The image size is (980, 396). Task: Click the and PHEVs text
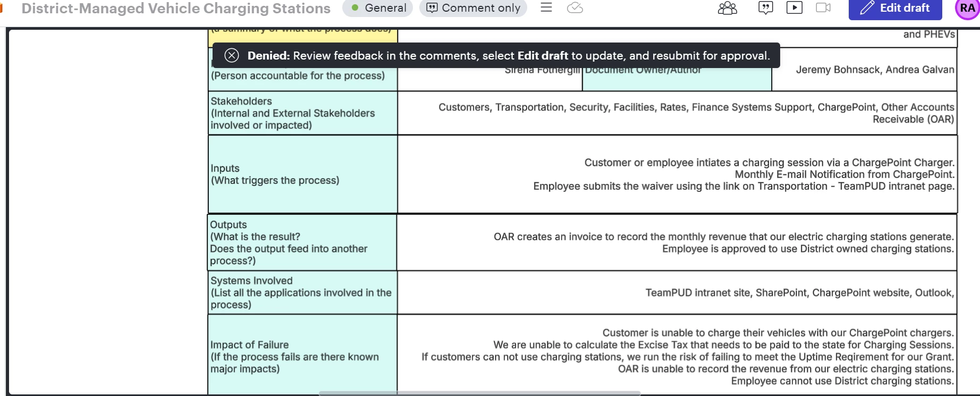[x=929, y=35]
